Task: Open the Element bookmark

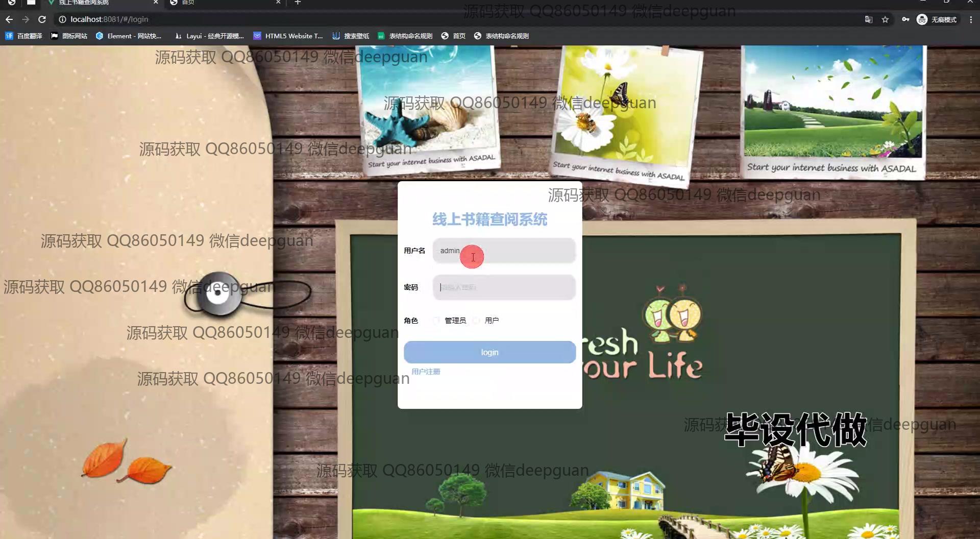Action: pyautogui.click(x=129, y=36)
